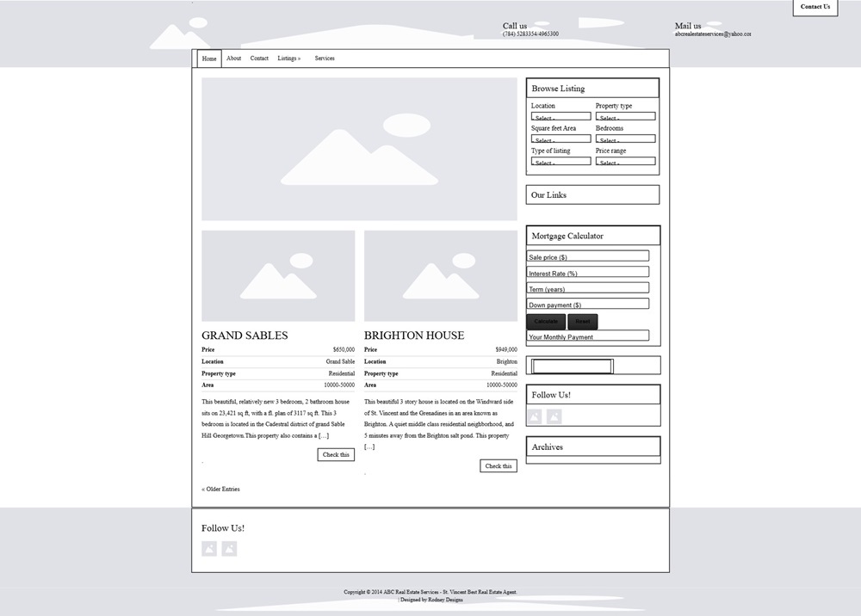Click the first social icon under sidebar Follow Us!
861x616 pixels.
535,417
